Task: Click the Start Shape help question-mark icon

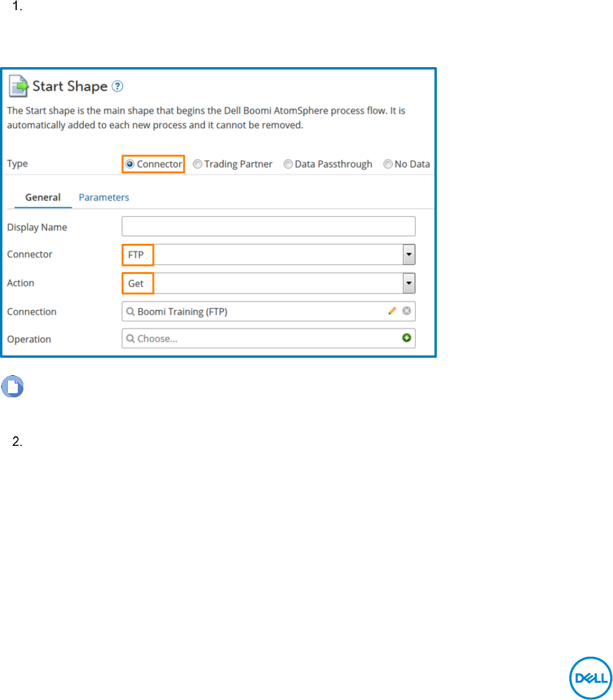Action: click(x=117, y=86)
